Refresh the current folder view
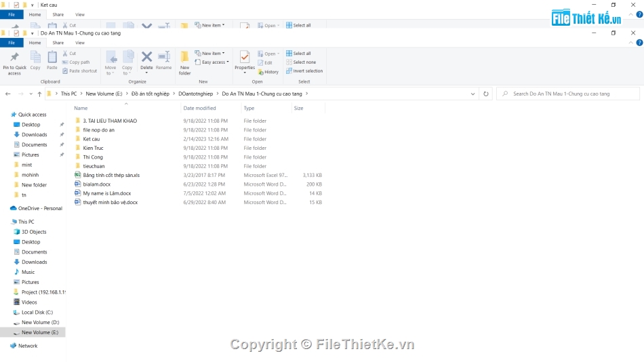The width and height of the screenshot is (644, 362). click(486, 94)
